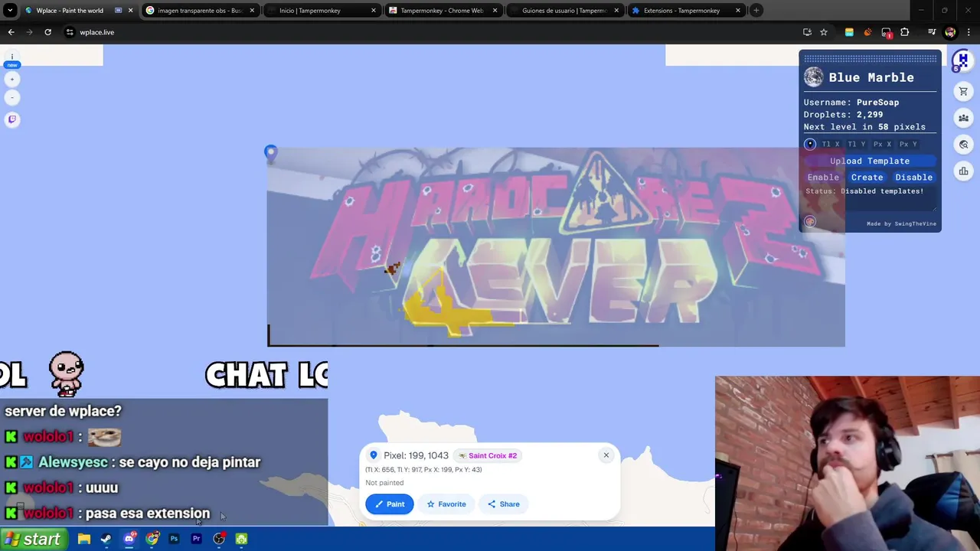
Task: Open OBS Studio from the taskbar
Action: point(219,540)
